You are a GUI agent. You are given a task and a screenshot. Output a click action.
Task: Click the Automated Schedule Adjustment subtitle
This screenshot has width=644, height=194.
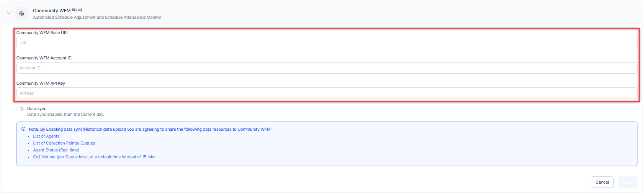point(97,17)
